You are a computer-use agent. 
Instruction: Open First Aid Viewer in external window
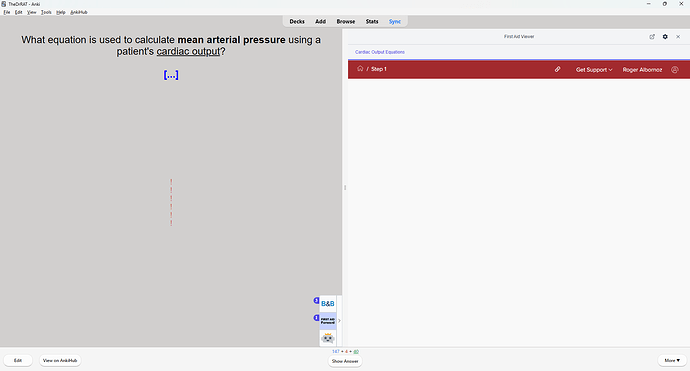coord(652,37)
